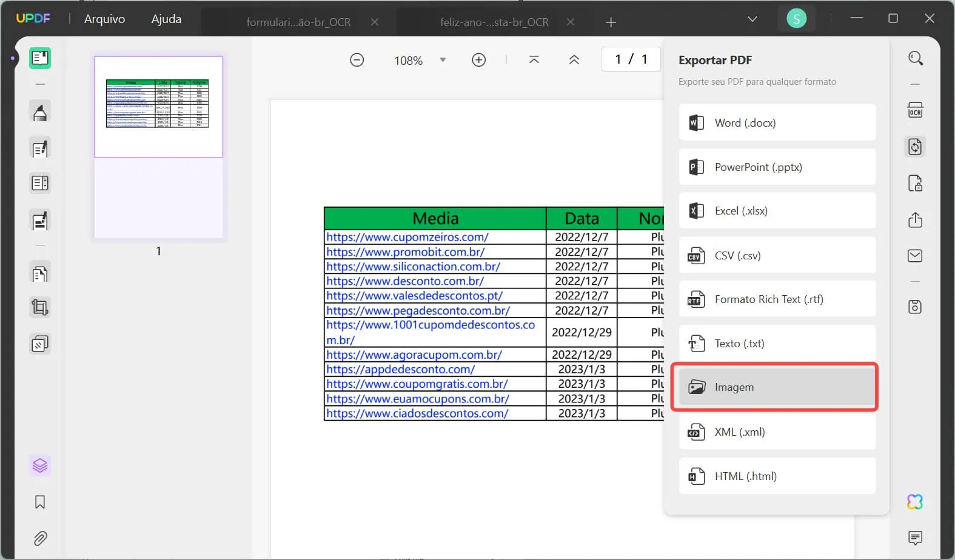955x560 pixels.
Task: Click the share/upload icon
Action: click(915, 219)
